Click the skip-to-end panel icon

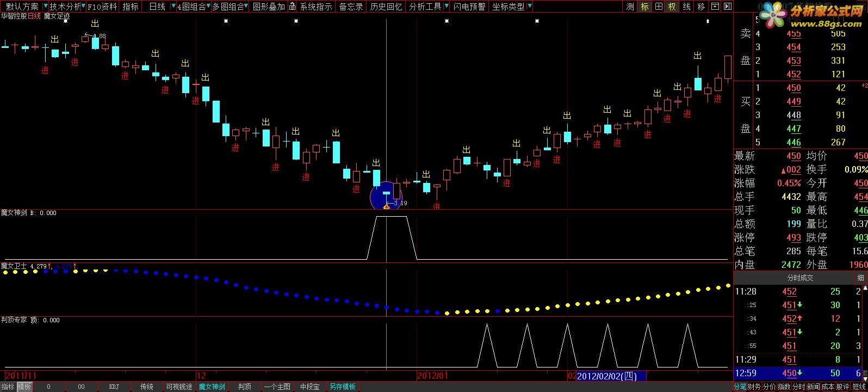727,7
